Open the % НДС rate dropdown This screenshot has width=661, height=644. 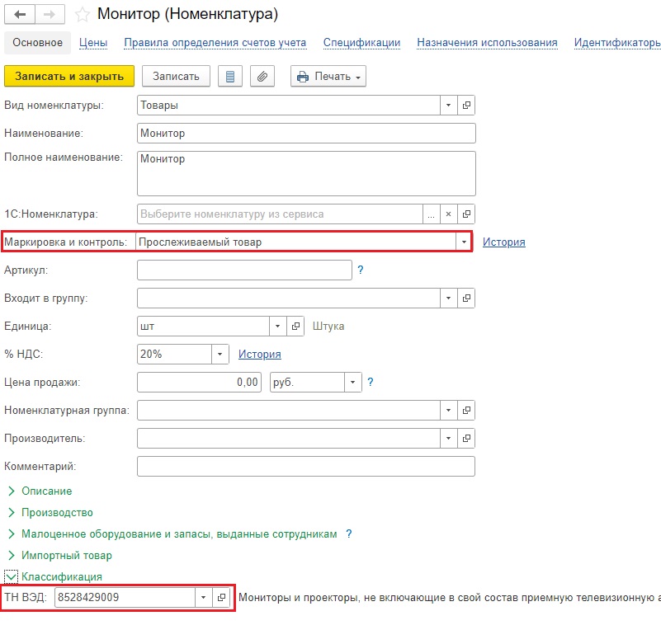point(220,355)
